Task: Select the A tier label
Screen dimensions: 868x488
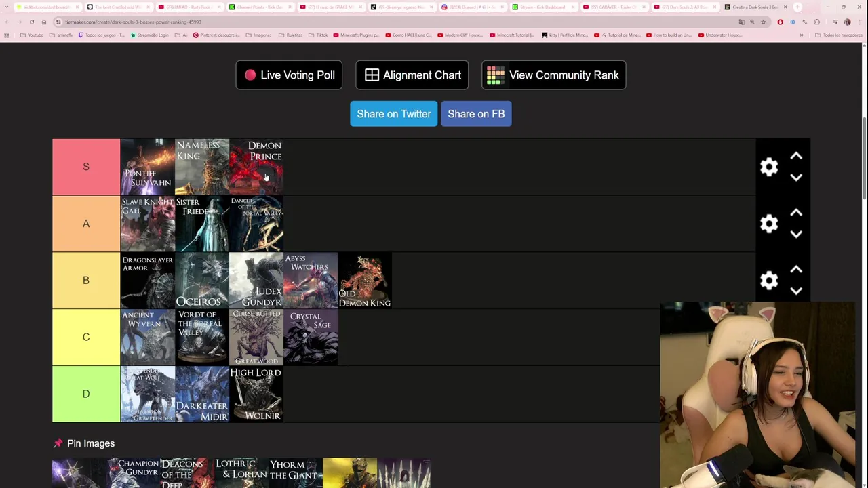Action: tap(86, 224)
